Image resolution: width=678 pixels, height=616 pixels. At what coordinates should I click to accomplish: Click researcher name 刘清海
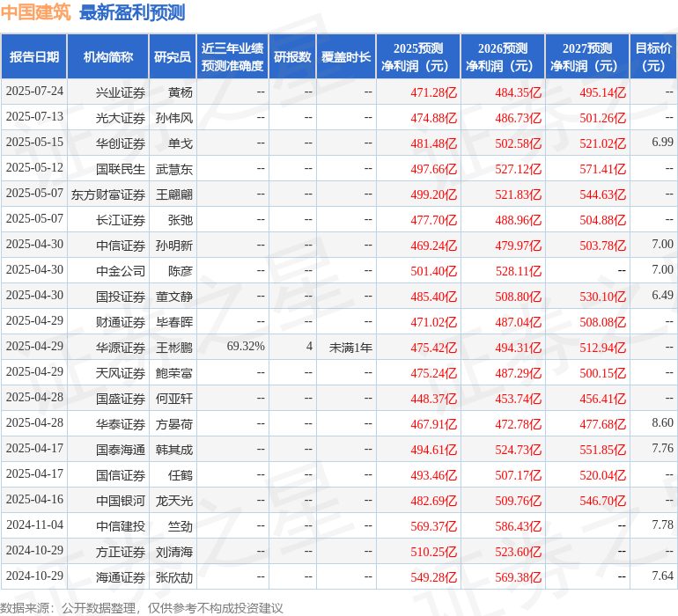pos(174,552)
